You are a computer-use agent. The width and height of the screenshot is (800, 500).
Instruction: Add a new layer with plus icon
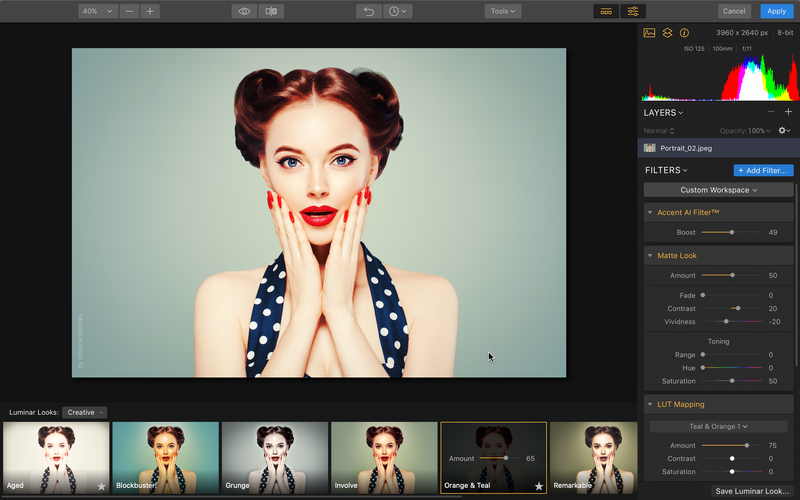[788, 112]
